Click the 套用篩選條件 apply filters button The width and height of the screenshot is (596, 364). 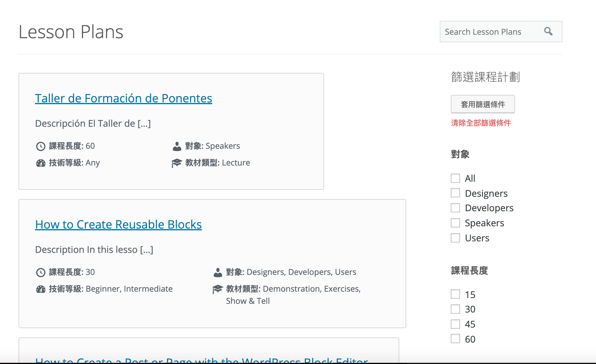[483, 104]
